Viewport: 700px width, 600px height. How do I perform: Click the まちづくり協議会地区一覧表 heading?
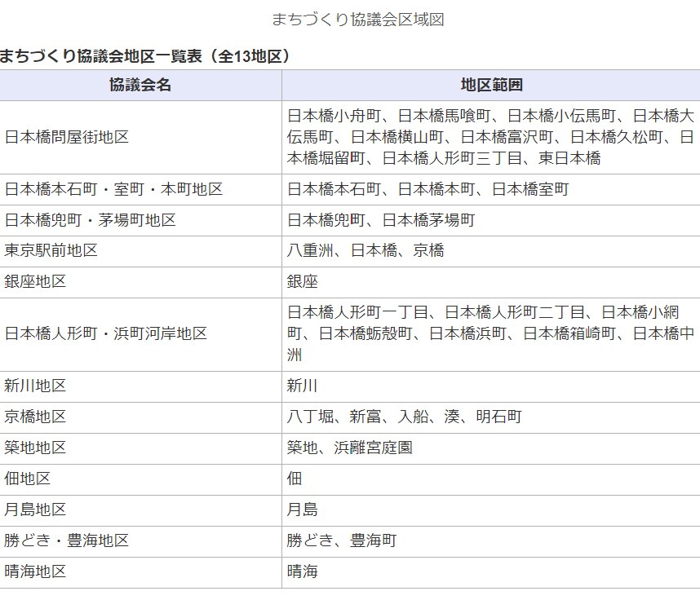[145, 56]
